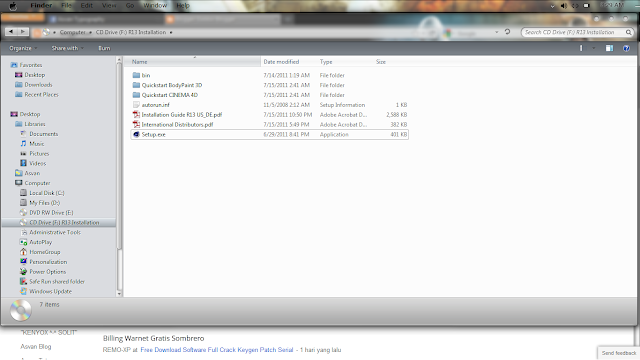Open My Files (D:) drive
The height and width of the screenshot is (360, 640).
44,203
